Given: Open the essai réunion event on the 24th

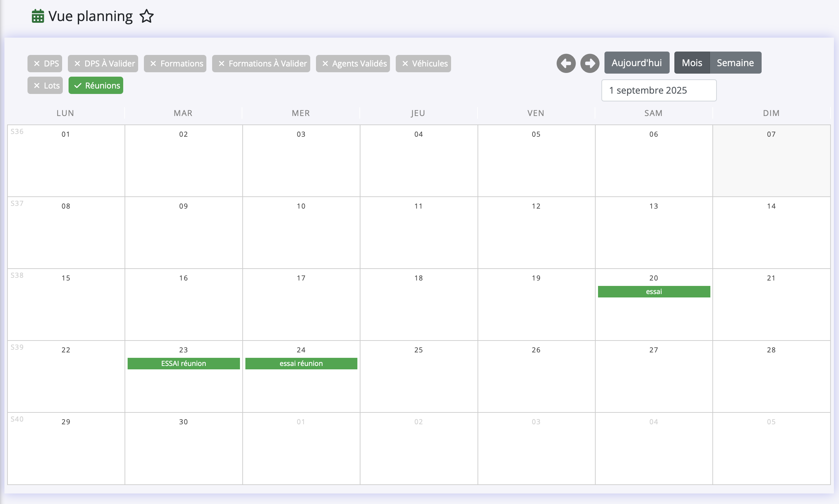Looking at the screenshot, I should [x=301, y=363].
